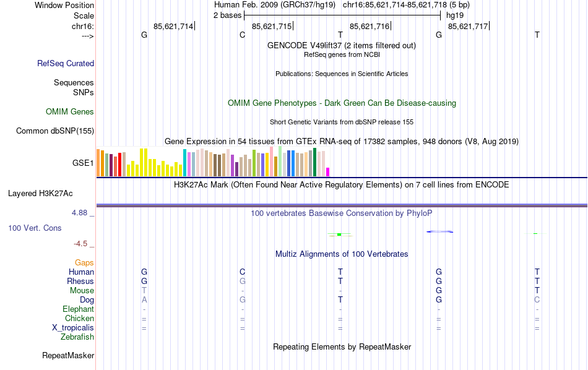Screen dimensions: 588x370
Task: Click the H3K27Ac horizontal signal line
Action: point(342,205)
